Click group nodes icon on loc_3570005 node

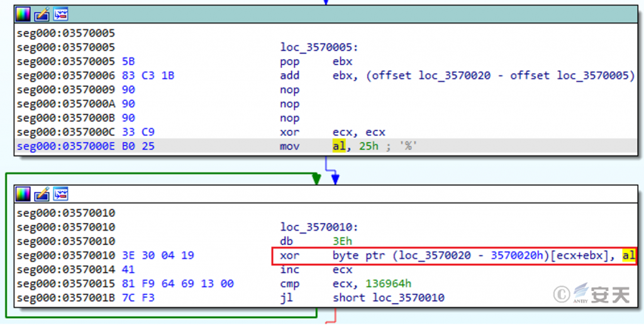[x=61, y=14]
